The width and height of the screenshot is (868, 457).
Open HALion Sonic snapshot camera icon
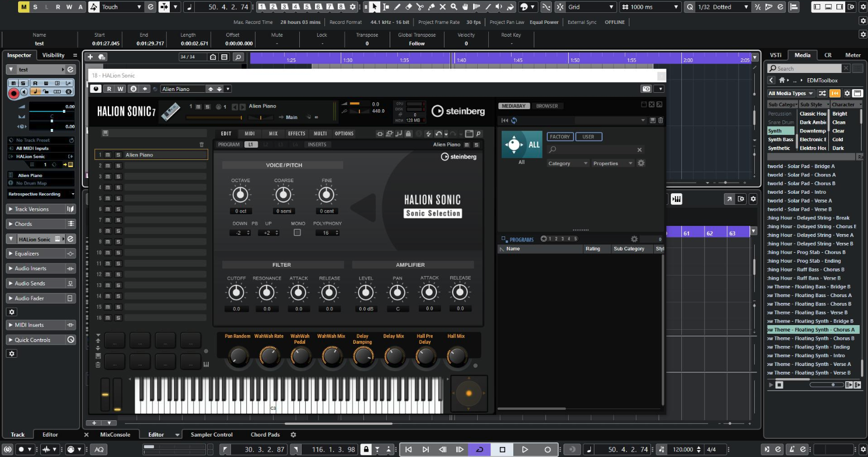point(646,89)
